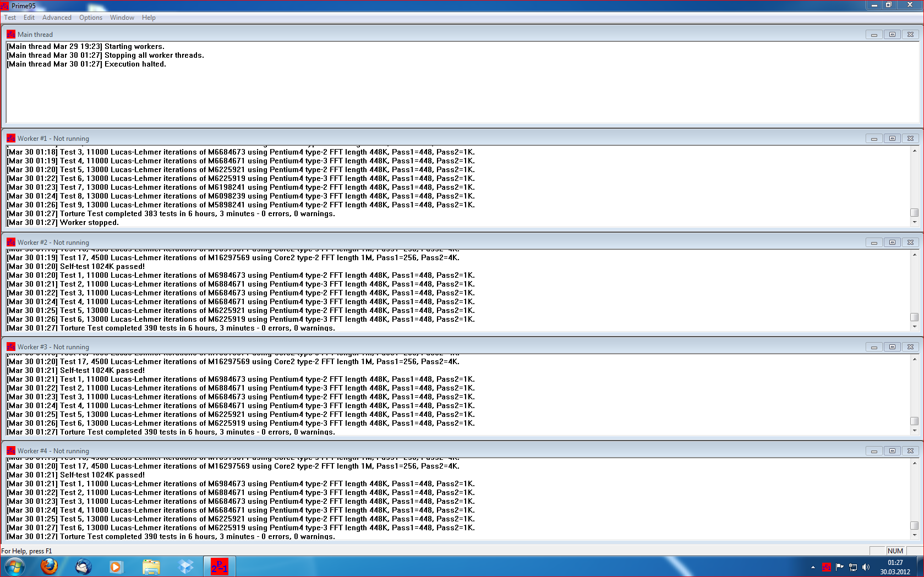This screenshot has height=577, width=924.
Task: Click the 'Stopping all worker threads.' line
Action: 105,56
